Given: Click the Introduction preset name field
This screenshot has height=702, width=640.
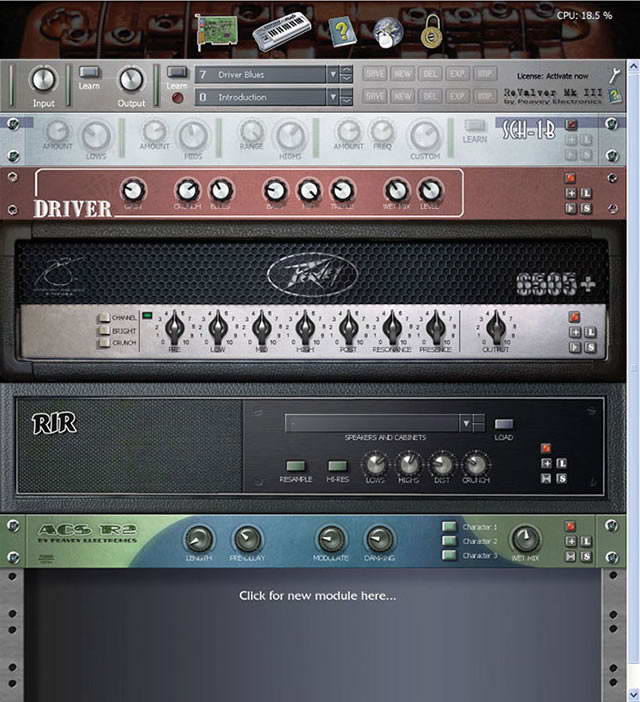Looking at the screenshot, I should (260, 97).
